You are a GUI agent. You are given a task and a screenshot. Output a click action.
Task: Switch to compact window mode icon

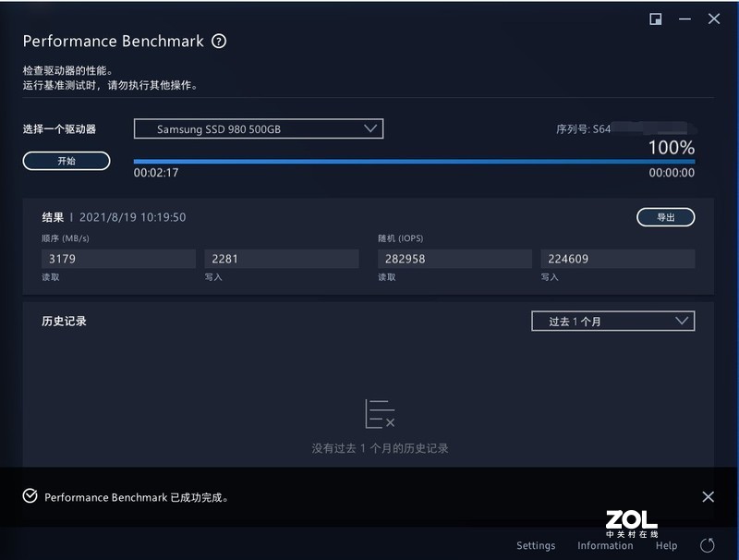656,18
